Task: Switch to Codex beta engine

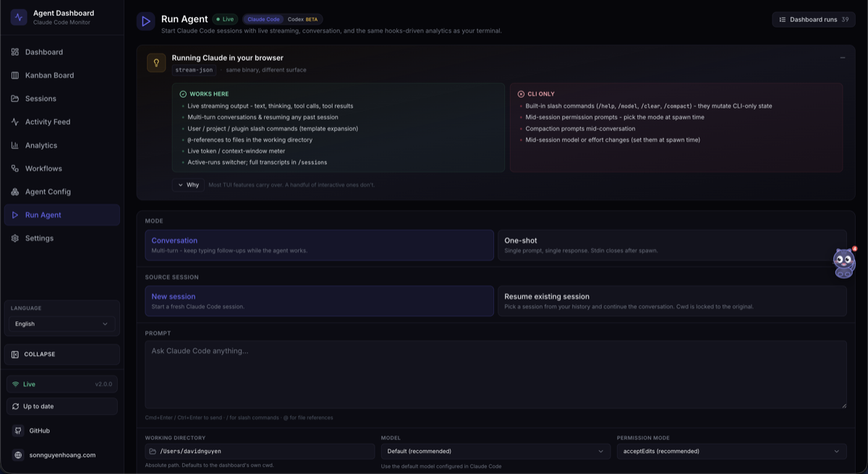Action: [x=302, y=20]
